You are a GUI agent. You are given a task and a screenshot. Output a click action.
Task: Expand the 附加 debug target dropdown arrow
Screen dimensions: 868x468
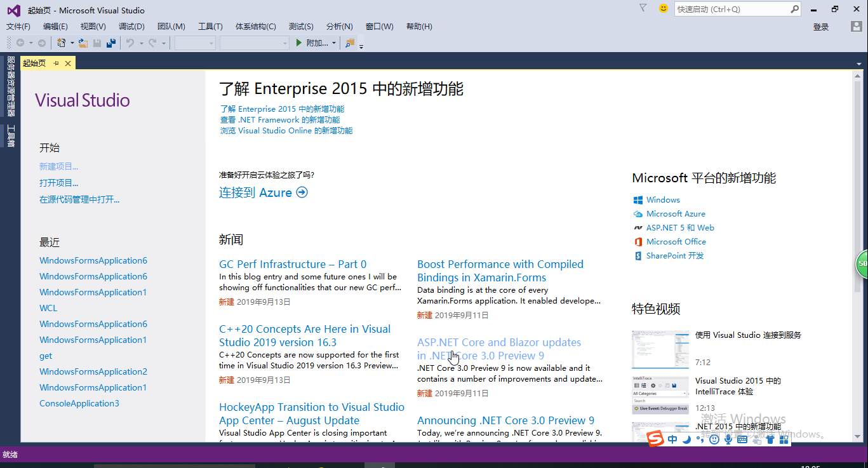tap(334, 43)
